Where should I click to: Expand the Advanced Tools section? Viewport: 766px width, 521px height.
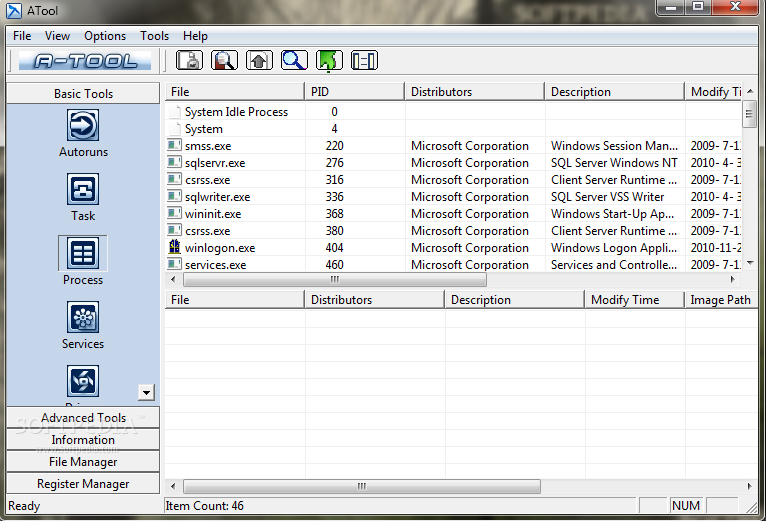pos(83,418)
